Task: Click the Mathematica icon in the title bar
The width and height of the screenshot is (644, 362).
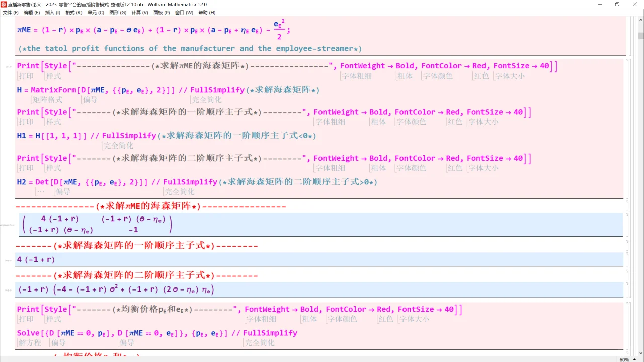Action: 5,4
